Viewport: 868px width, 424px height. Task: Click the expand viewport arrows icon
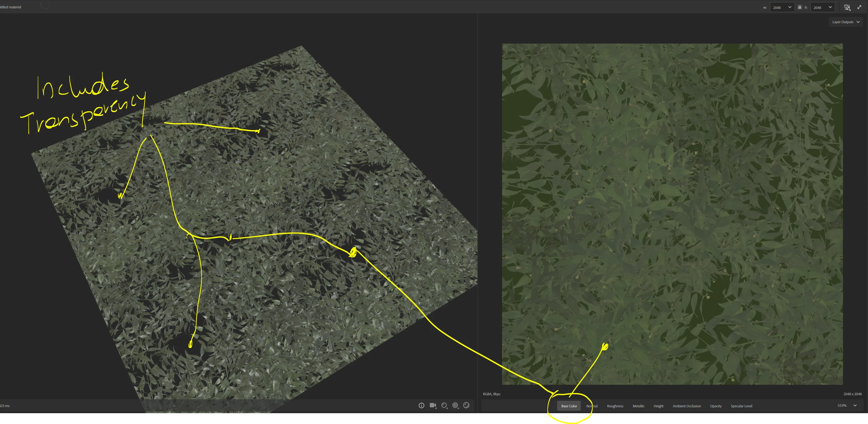pyautogui.click(x=859, y=7)
